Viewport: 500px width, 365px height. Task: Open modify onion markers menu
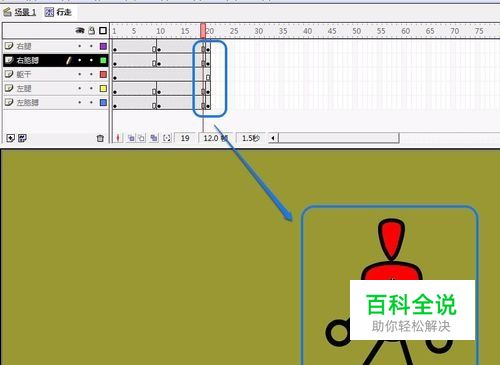[x=167, y=138]
